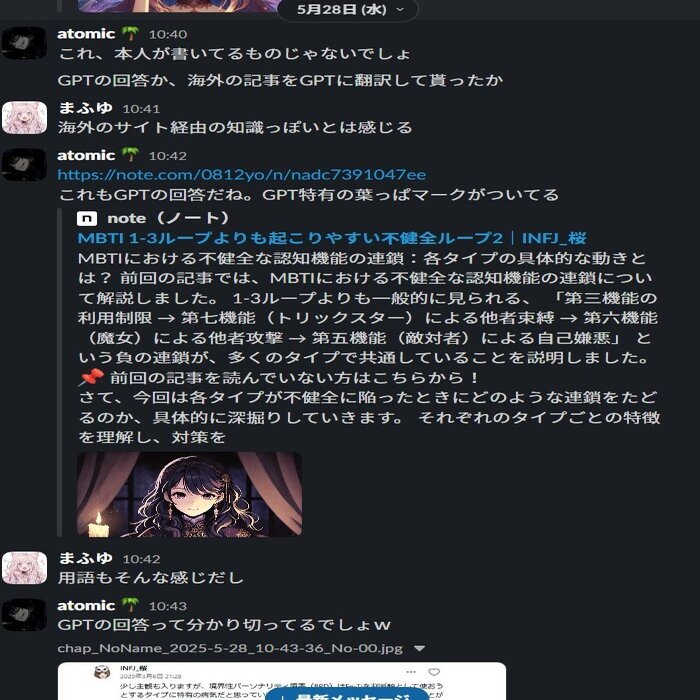Open the MBTI 1-3ループ article title link
Viewport: 700px width, 700px height.
pyautogui.click(x=332, y=238)
